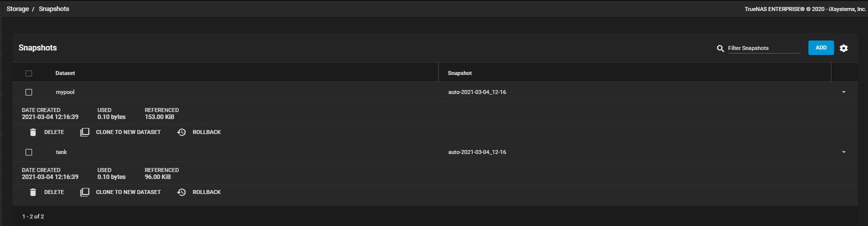Click Snapshots in the breadcrumb
The width and height of the screenshot is (868, 226).
pyautogui.click(x=54, y=9)
